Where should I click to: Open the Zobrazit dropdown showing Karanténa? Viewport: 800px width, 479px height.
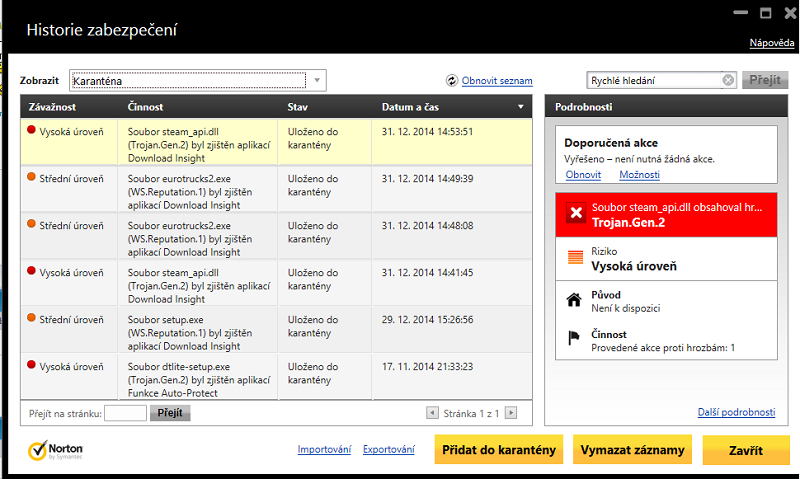[317, 80]
